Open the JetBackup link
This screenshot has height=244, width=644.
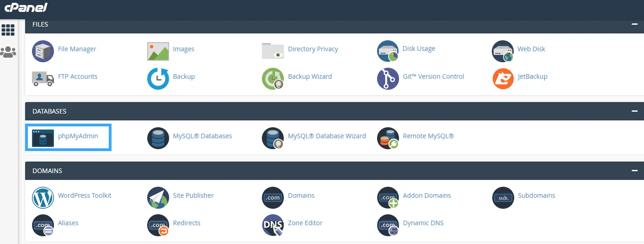click(x=532, y=76)
